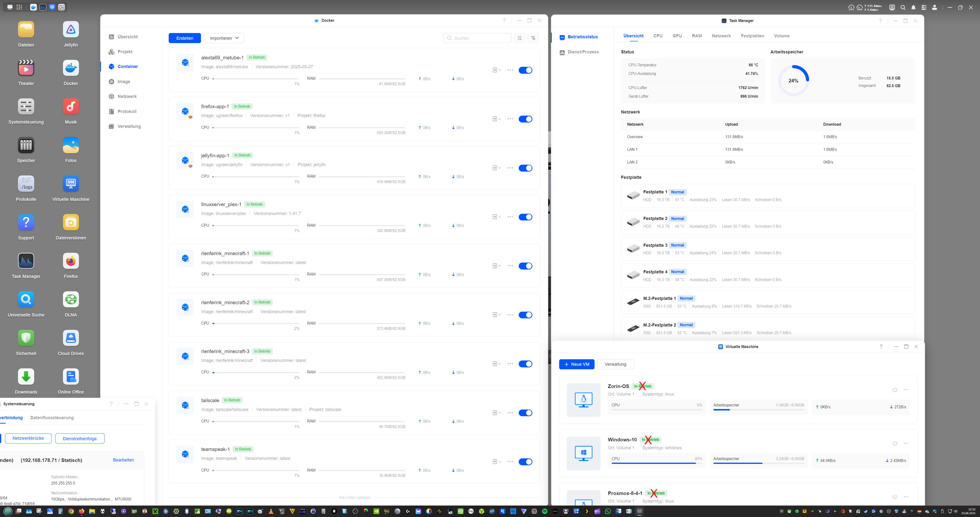Open the three-dot menu for Zorin-OS VM
The height and width of the screenshot is (517, 980).
(x=906, y=390)
